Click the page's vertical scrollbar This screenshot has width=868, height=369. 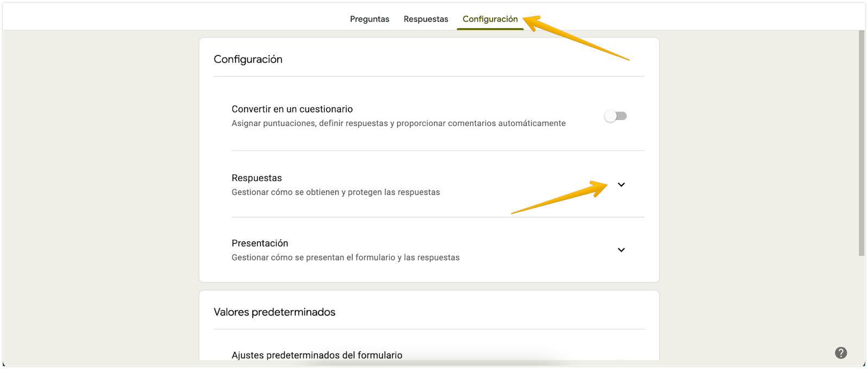click(x=861, y=141)
